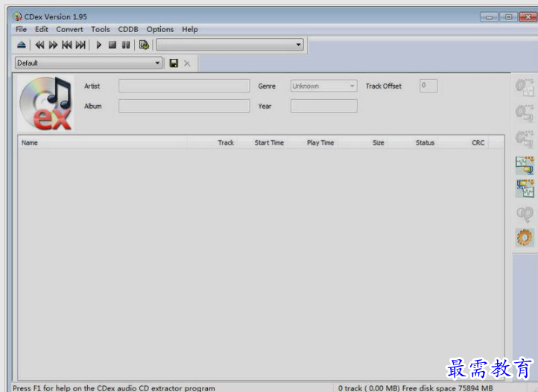Start playback with the Play button
The width and height of the screenshot is (538, 392).
[x=99, y=45]
